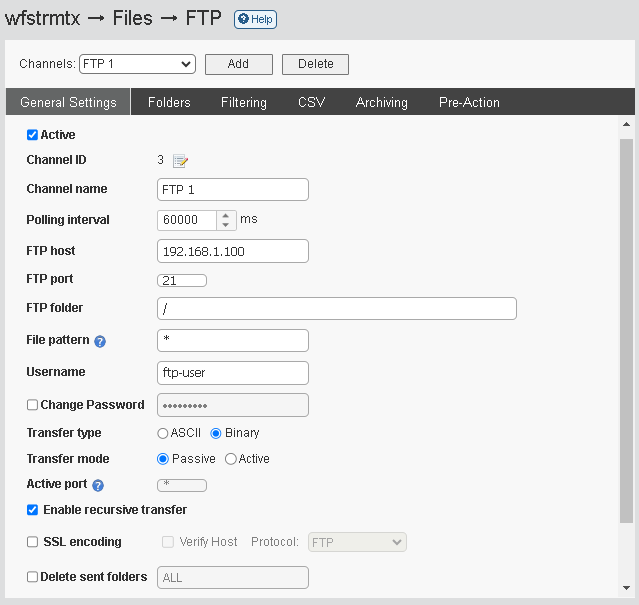This screenshot has width=639, height=605.
Task: Click the scrollbar down arrow
Action: (626, 587)
